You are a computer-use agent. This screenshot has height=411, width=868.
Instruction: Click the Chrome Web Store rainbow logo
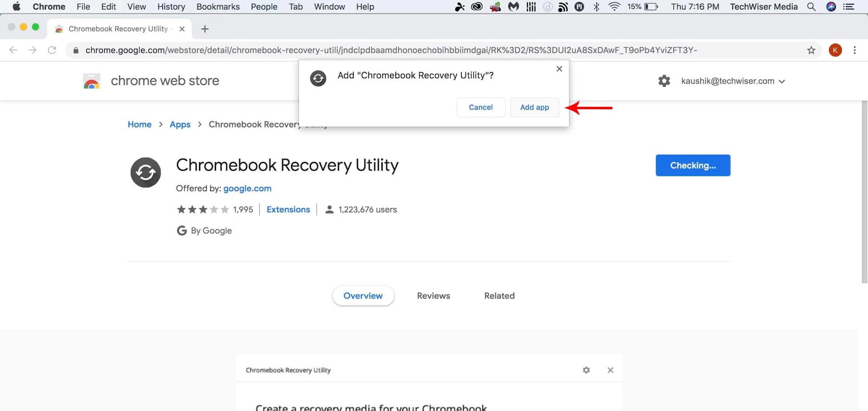(x=92, y=81)
